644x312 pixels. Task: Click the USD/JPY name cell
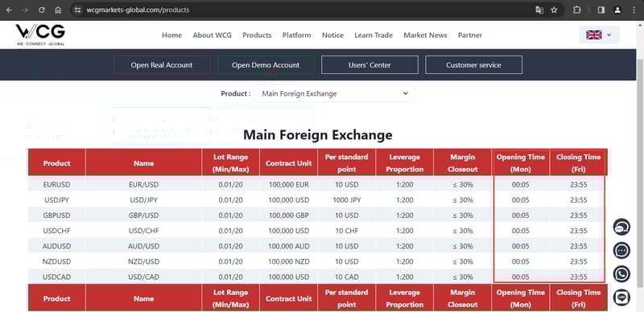click(x=144, y=200)
